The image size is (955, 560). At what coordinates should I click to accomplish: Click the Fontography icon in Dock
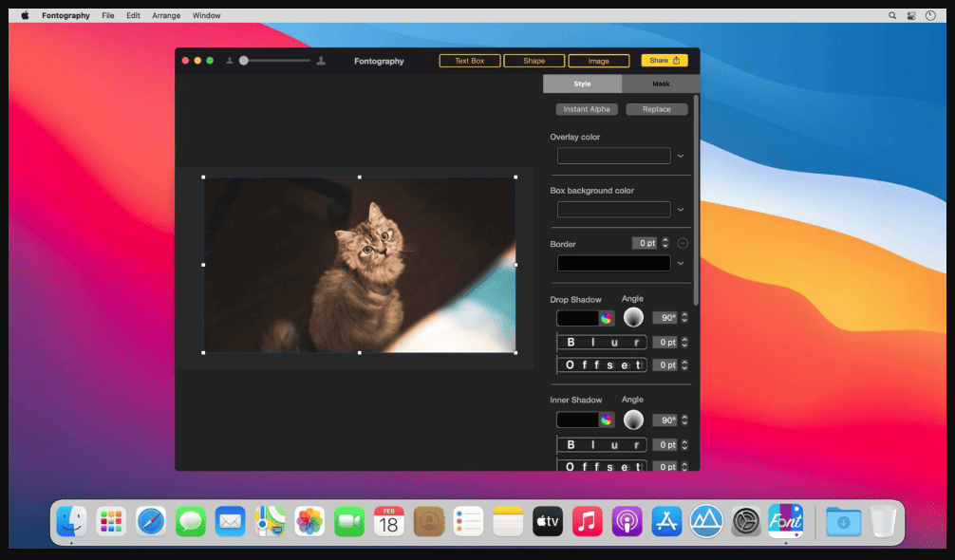pos(786,520)
